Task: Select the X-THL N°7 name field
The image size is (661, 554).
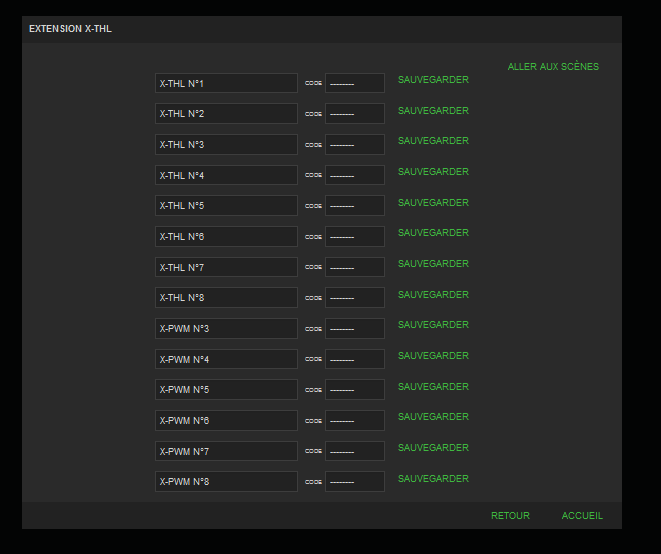Action: [226, 267]
